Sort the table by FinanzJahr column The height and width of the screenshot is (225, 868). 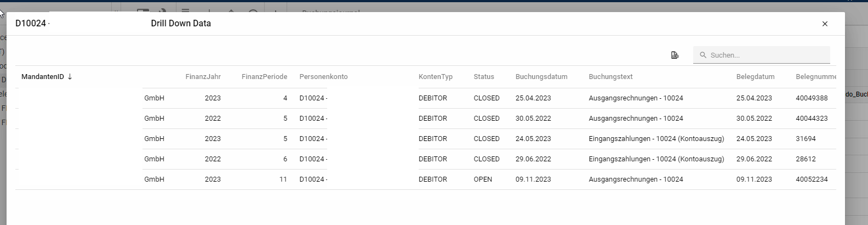(203, 77)
